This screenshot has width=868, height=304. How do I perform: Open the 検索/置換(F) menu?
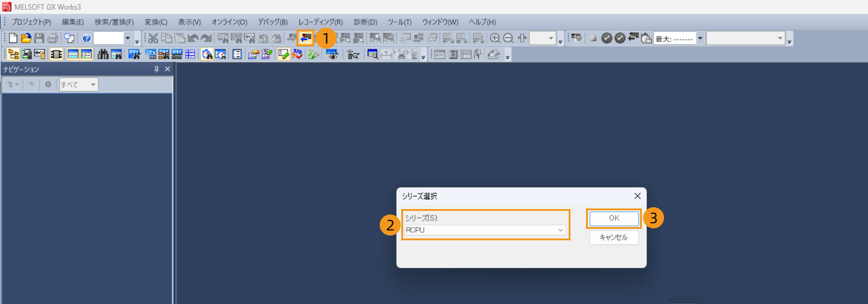114,22
